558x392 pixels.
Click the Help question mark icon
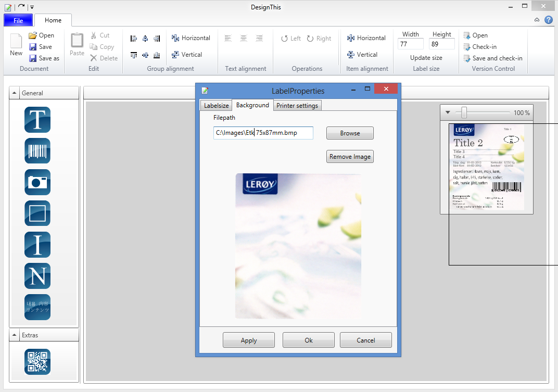(x=548, y=20)
